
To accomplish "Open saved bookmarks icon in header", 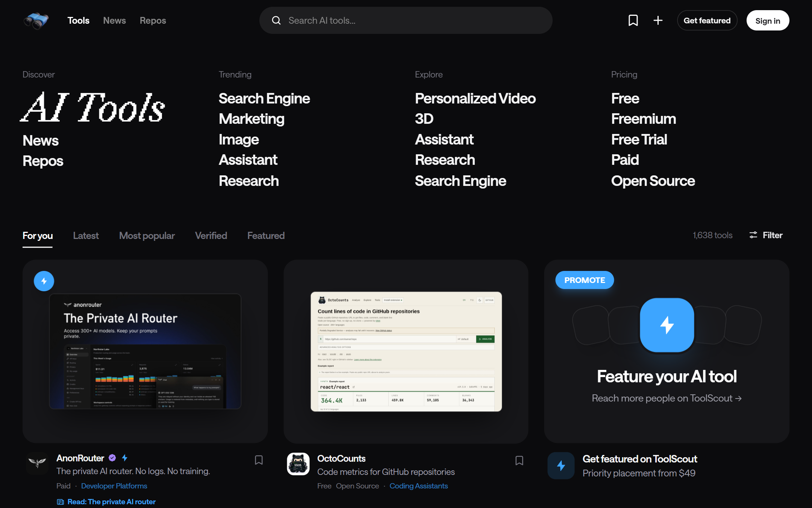I will (x=633, y=20).
